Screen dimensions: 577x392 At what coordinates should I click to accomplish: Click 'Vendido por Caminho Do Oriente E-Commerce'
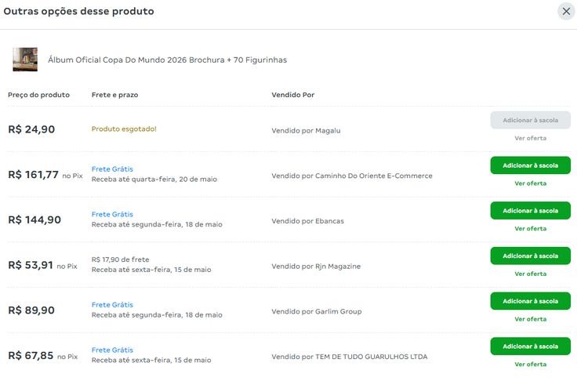(x=352, y=176)
